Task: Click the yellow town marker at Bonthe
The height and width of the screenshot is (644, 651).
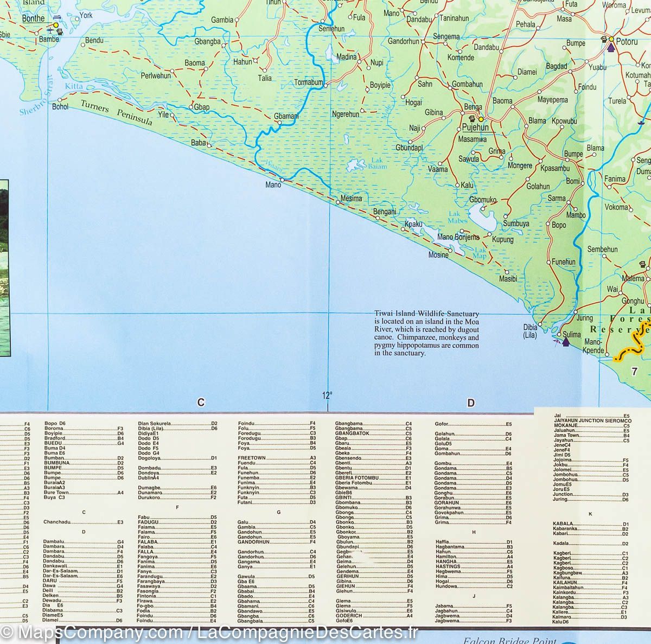Action: (55, 25)
